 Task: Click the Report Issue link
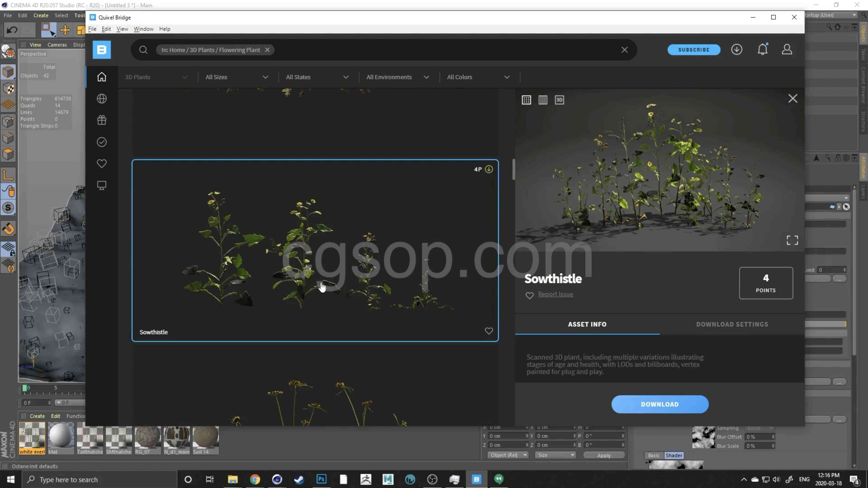click(555, 294)
